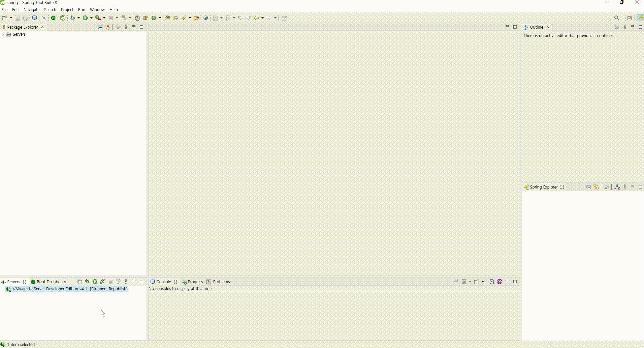Toggle Link with Editor in Spring Explorer
Viewport: 644px width, 348px height.
click(596, 187)
